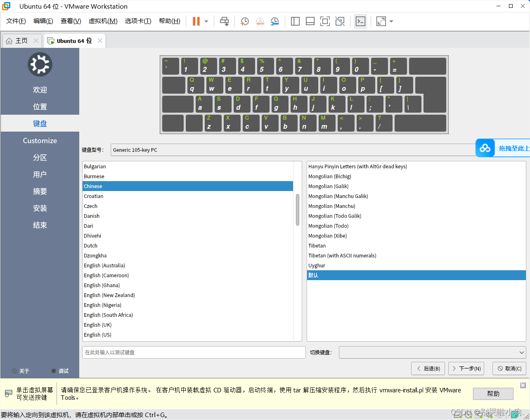Toggle the thumbnail bar view icon
This screenshot has width=530, height=420.
pos(310,21)
